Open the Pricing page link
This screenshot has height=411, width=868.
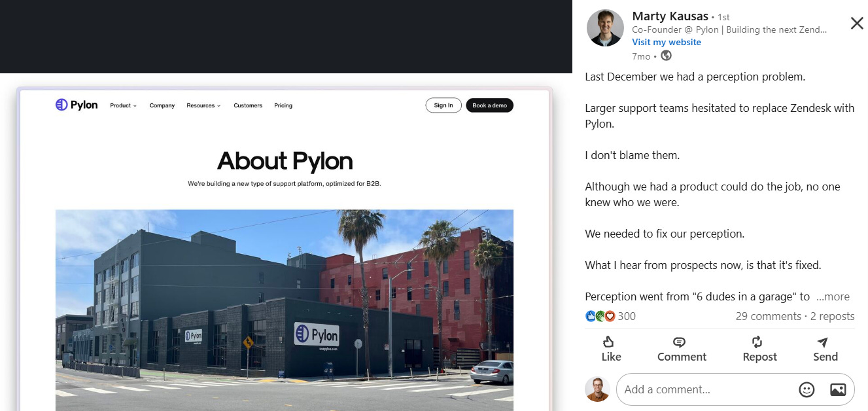click(283, 105)
